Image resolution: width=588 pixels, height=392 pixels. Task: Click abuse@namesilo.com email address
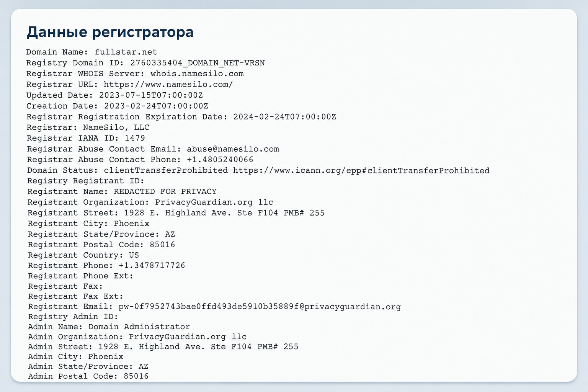233,149
